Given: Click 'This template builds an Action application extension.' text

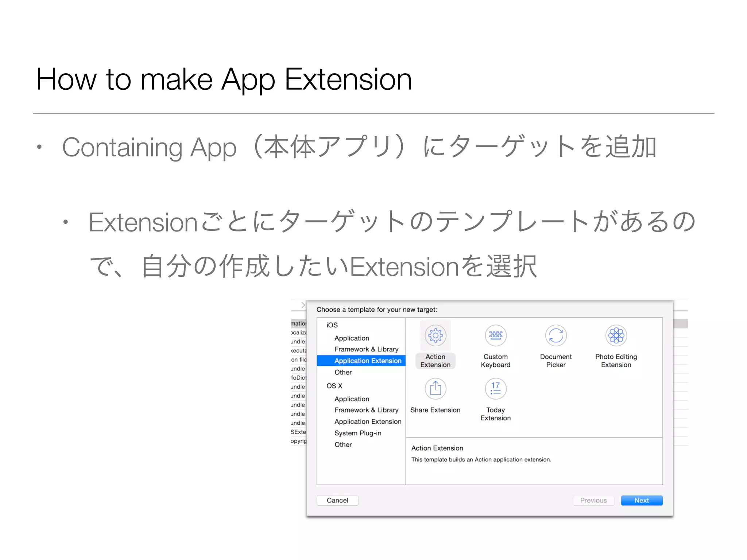Looking at the screenshot, I should tap(481, 459).
